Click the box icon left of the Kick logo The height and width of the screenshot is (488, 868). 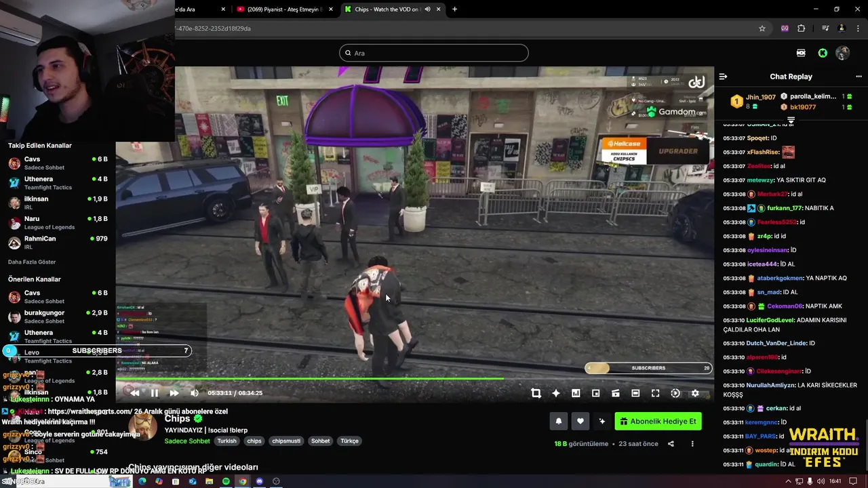point(801,53)
